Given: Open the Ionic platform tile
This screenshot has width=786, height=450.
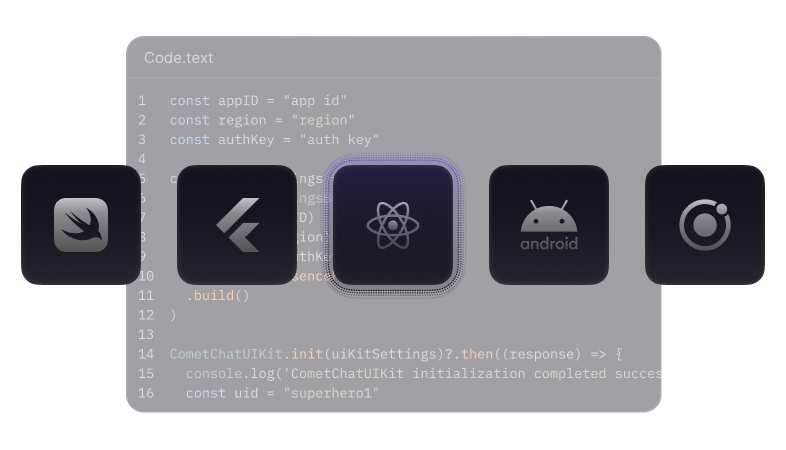Looking at the screenshot, I should click(x=705, y=224).
